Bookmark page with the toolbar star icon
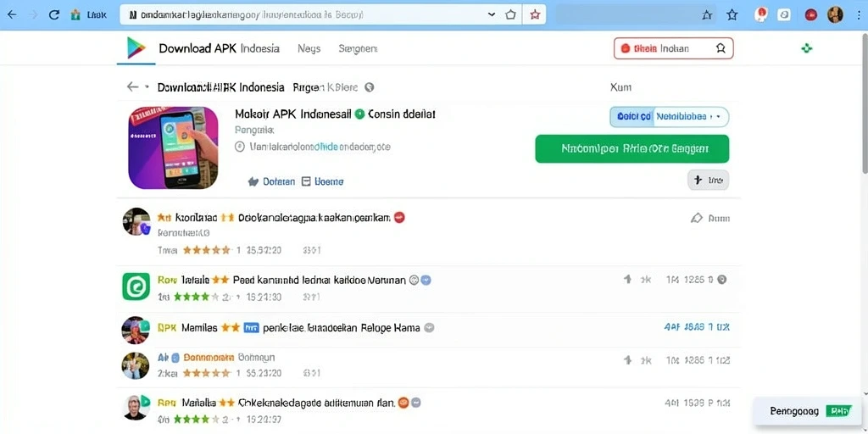868x434 pixels. 732,15
